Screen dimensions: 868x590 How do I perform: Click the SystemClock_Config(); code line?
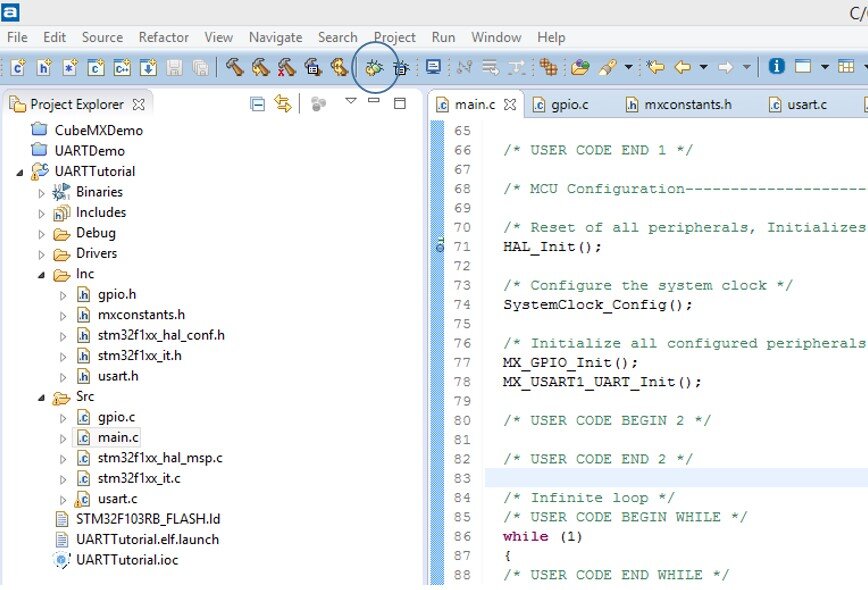pyautogui.click(x=598, y=304)
